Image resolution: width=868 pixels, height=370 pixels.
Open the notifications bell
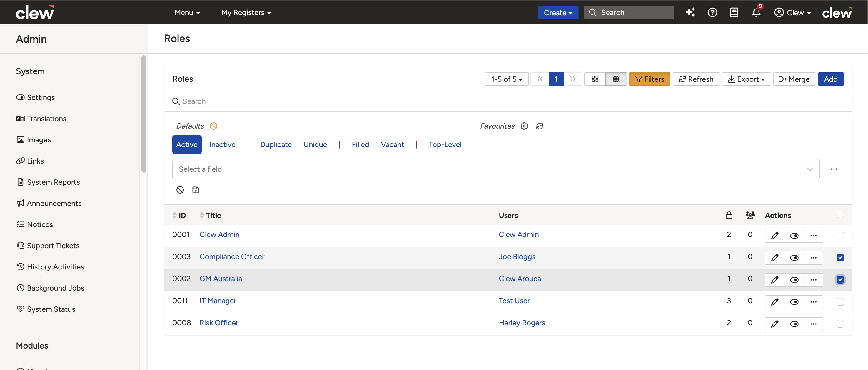tap(756, 12)
